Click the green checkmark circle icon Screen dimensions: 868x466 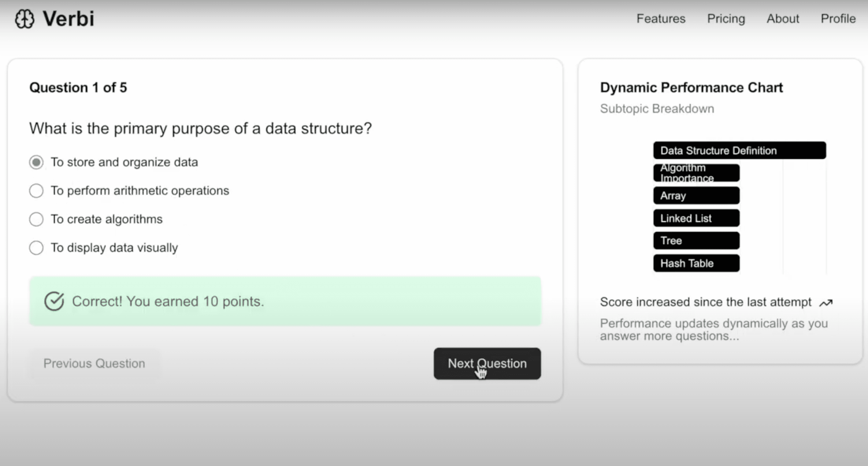(x=54, y=301)
